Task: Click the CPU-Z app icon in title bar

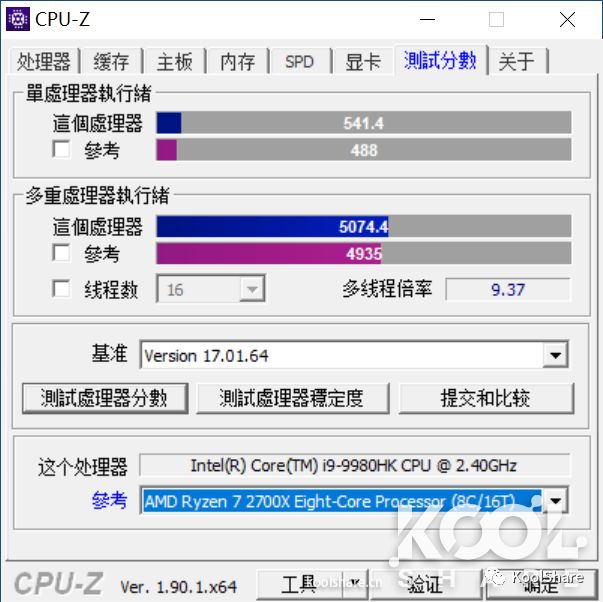Action: tap(18, 19)
